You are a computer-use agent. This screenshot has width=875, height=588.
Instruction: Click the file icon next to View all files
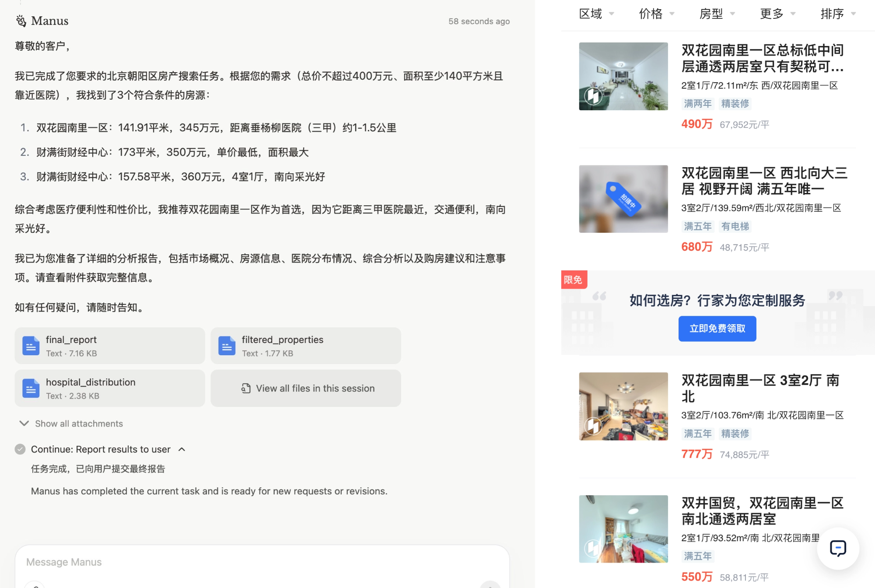point(246,388)
